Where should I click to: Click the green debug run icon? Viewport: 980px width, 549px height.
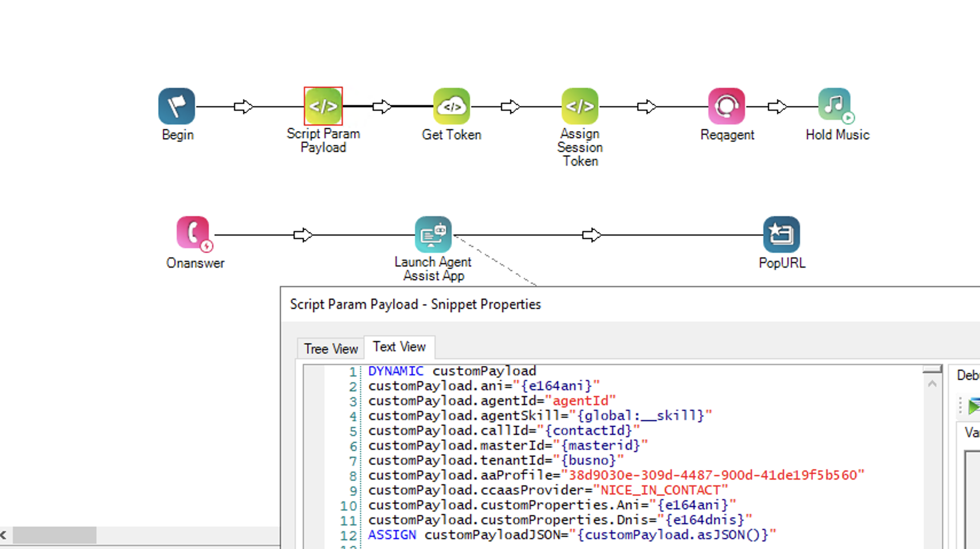[x=973, y=406]
